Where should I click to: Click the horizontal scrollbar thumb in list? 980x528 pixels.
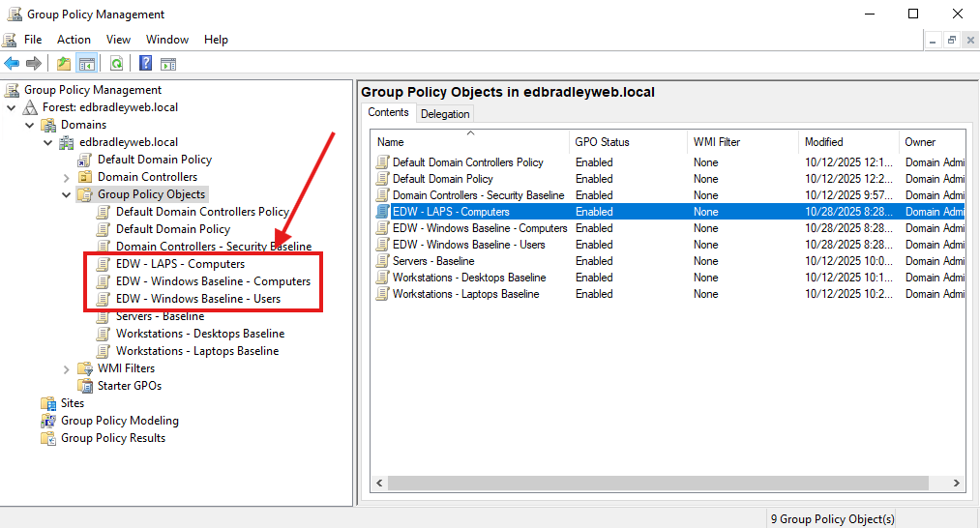[x=658, y=483]
